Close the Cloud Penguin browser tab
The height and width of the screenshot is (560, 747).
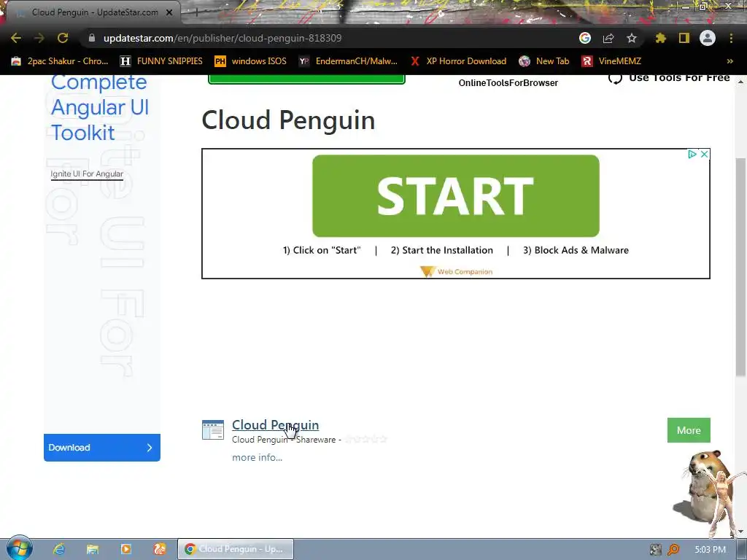coord(169,12)
